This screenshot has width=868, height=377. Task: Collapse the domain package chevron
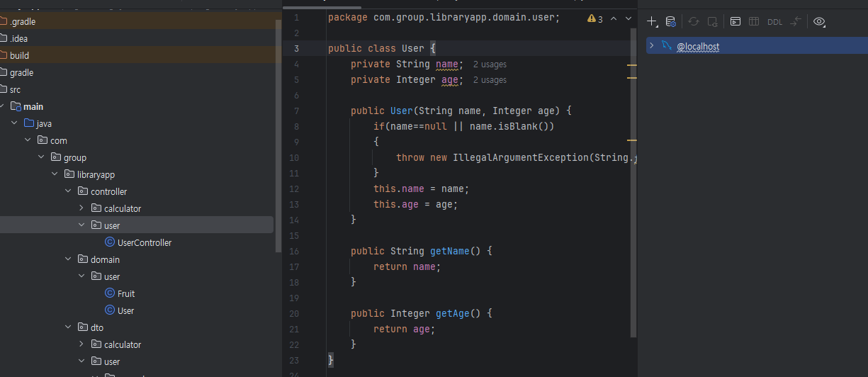click(x=69, y=259)
